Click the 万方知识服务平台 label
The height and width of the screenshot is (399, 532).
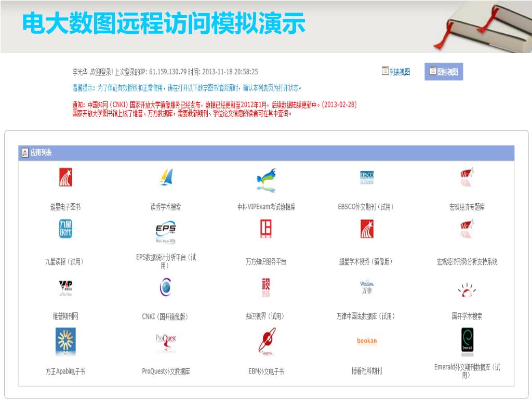coord(266,262)
